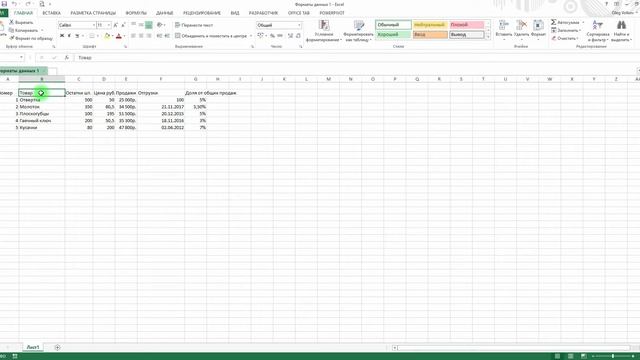Undo the last action
This screenshot has height=360, width=640.
pos(14,4)
